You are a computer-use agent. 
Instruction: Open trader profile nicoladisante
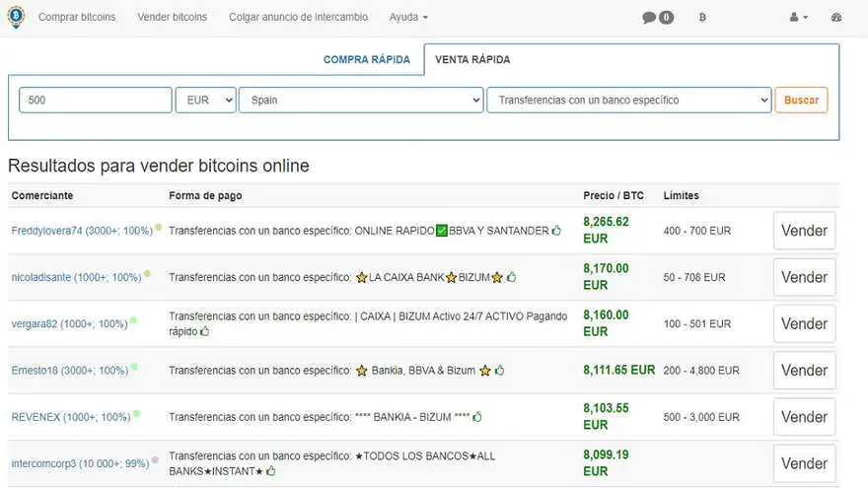click(76, 277)
